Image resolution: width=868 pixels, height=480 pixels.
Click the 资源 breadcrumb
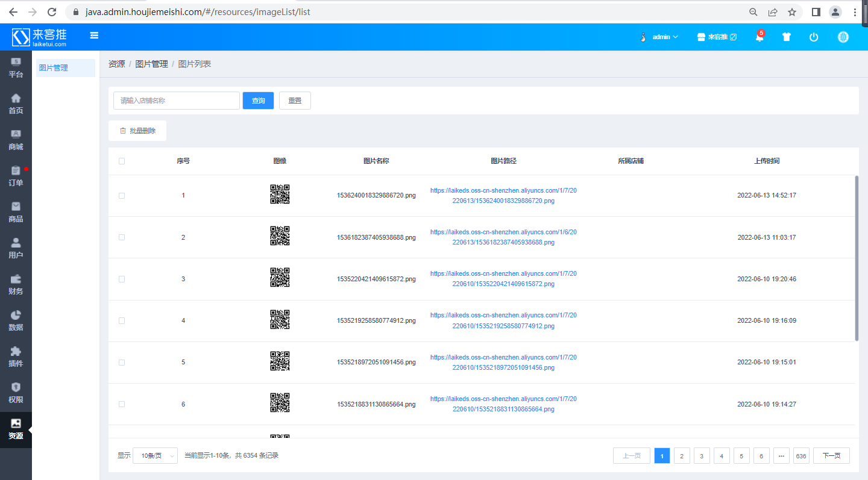[x=116, y=64]
